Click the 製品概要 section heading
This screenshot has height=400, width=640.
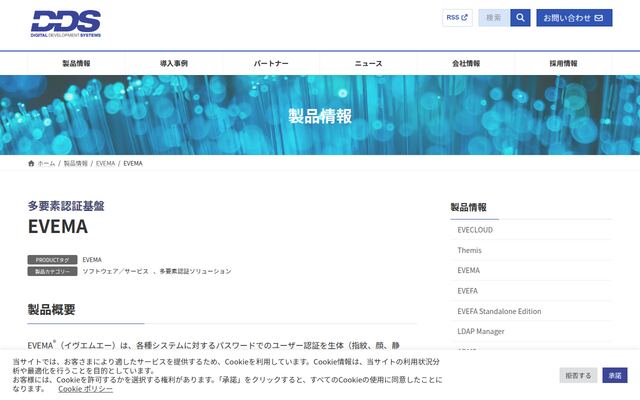pyautogui.click(x=51, y=309)
